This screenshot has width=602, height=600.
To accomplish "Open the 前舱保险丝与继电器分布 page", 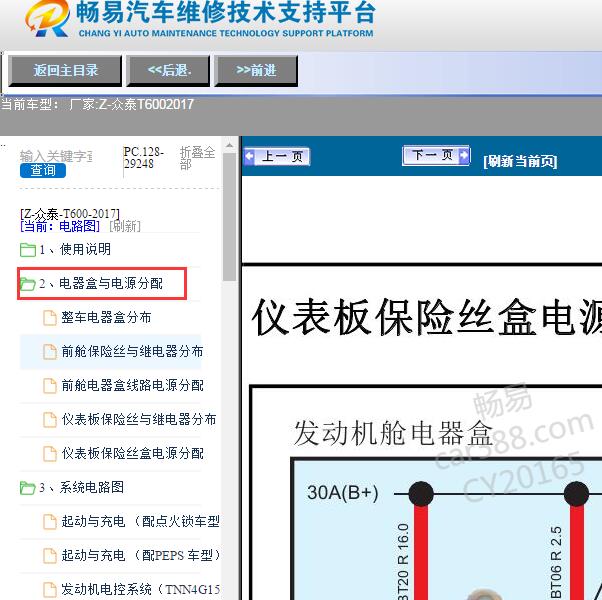I will [x=132, y=352].
